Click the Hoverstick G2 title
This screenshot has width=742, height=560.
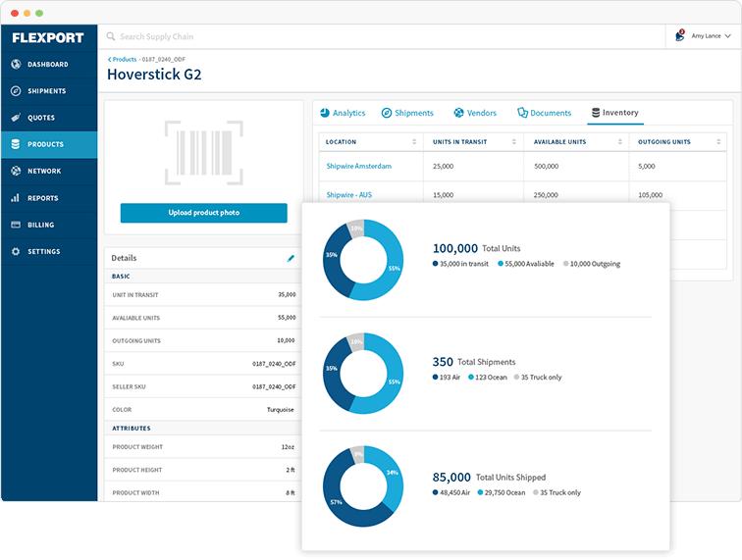click(x=154, y=75)
